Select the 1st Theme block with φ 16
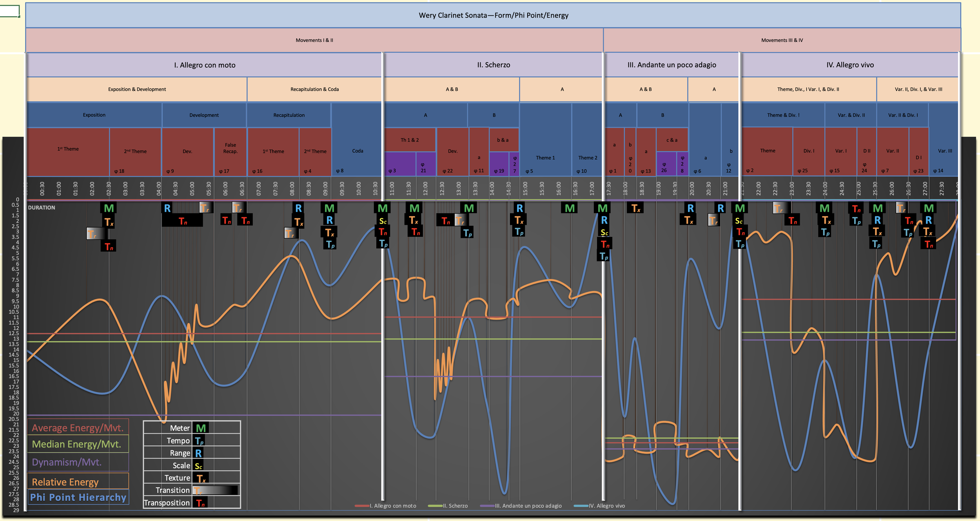 pyautogui.click(x=273, y=152)
